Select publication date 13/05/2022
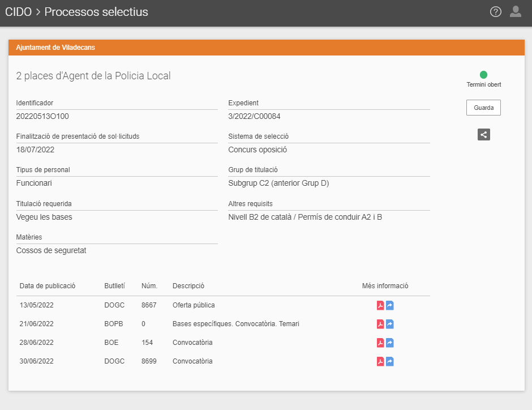Viewport: 532px width, 410px height. pyautogui.click(x=37, y=305)
